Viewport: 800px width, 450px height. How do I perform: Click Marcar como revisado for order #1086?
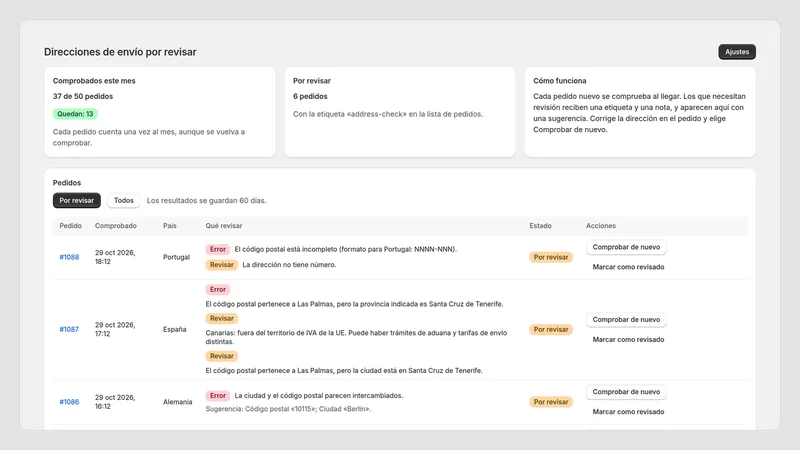(628, 412)
